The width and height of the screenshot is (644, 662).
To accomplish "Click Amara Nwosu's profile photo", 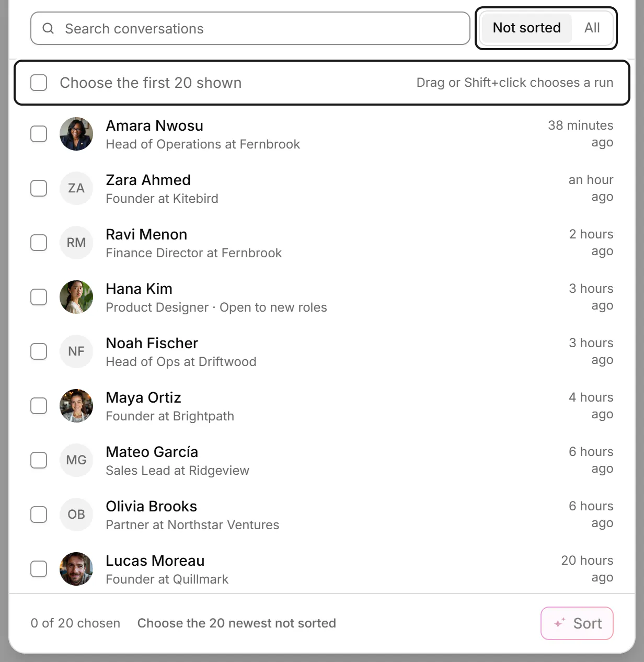I will coord(76,134).
